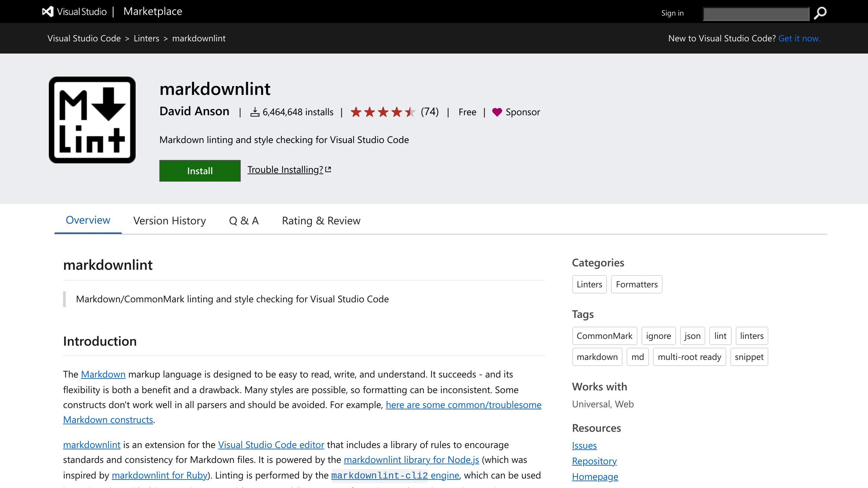Click the Free price label
The width and height of the screenshot is (868, 488).
coord(467,112)
